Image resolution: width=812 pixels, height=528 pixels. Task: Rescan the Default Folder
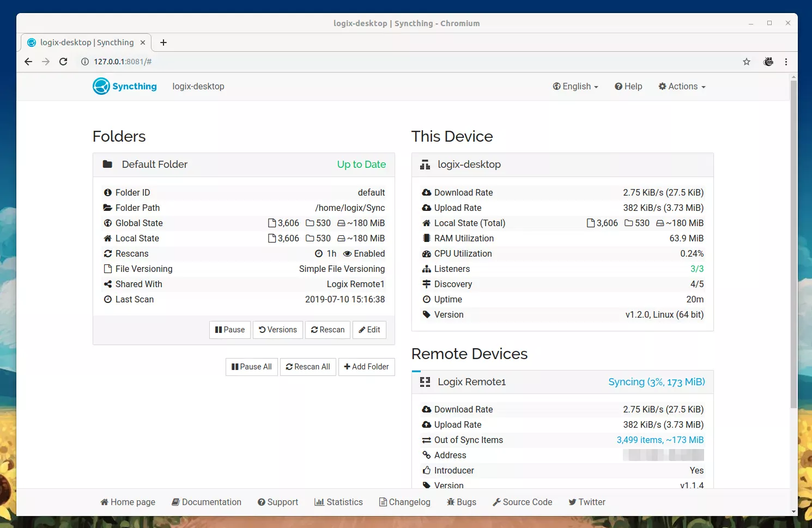(x=328, y=330)
